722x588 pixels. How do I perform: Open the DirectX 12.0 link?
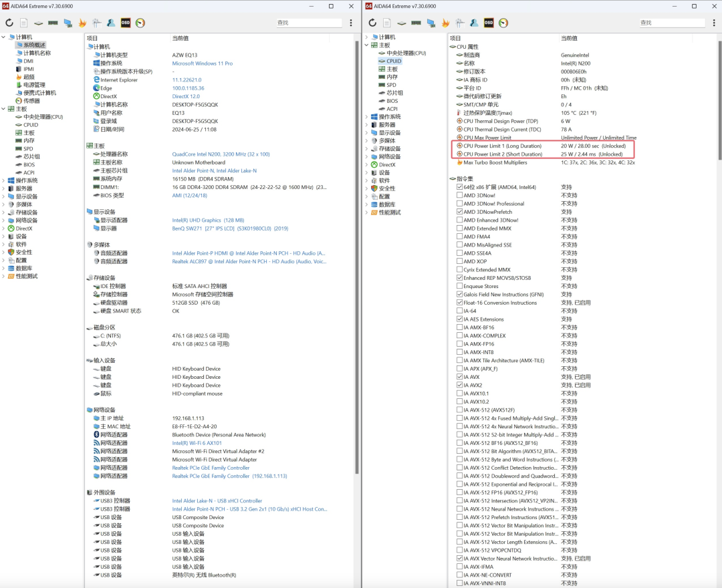186,96
